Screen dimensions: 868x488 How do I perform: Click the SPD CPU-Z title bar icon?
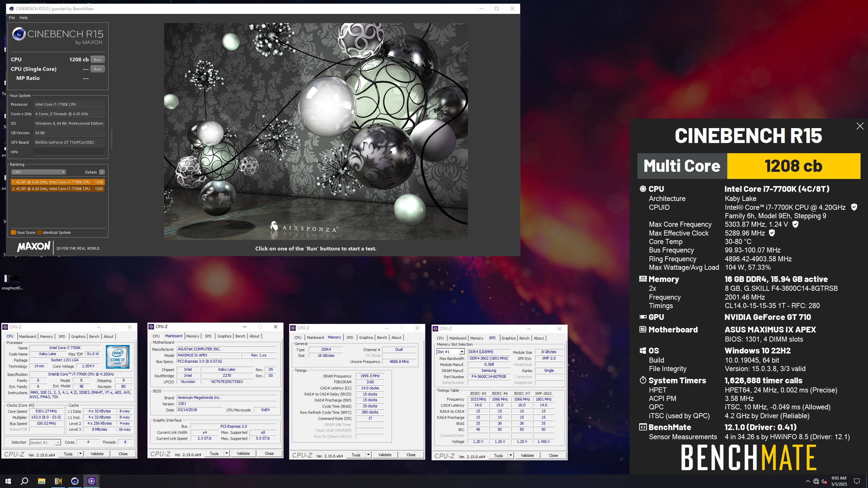pyautogui.click(x=435, y=329)
